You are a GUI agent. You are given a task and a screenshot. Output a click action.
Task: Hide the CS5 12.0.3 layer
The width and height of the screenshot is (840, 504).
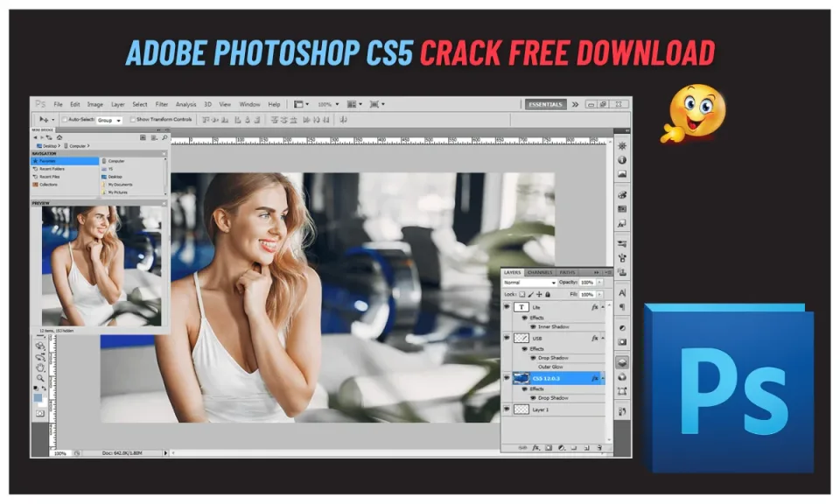507,378
